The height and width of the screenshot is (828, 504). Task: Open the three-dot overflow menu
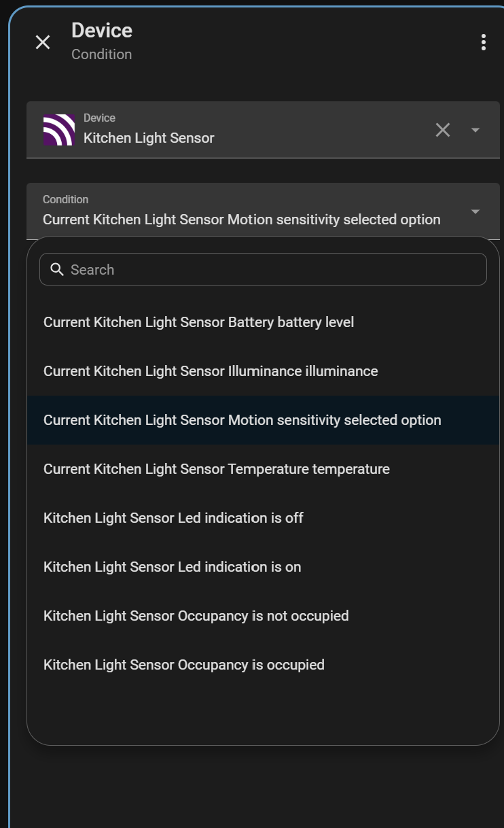483,42
